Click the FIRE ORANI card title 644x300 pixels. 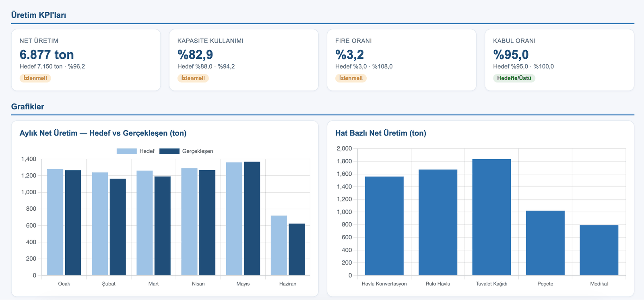pos(353,41)
